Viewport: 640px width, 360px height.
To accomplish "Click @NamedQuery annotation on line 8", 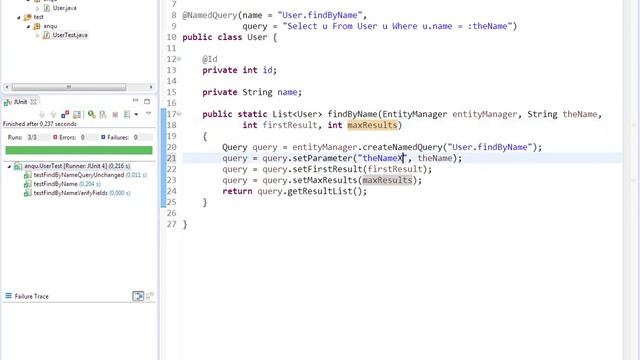I will [x=209, y=15].
